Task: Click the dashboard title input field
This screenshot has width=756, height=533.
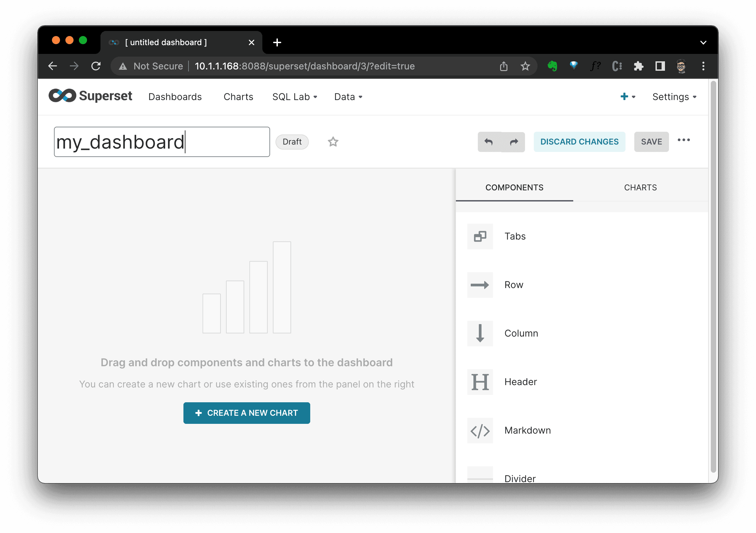Action: click(x=162, y=142)
